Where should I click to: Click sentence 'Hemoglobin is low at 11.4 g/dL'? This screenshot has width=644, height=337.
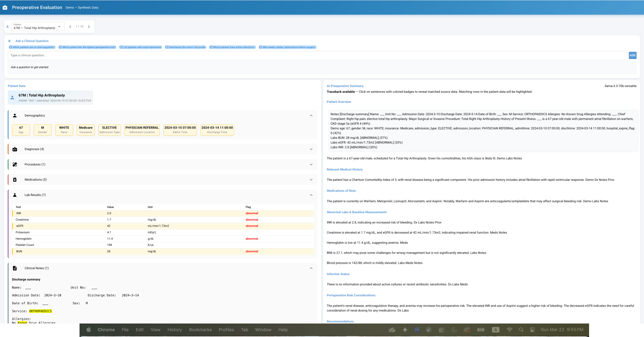363,243
